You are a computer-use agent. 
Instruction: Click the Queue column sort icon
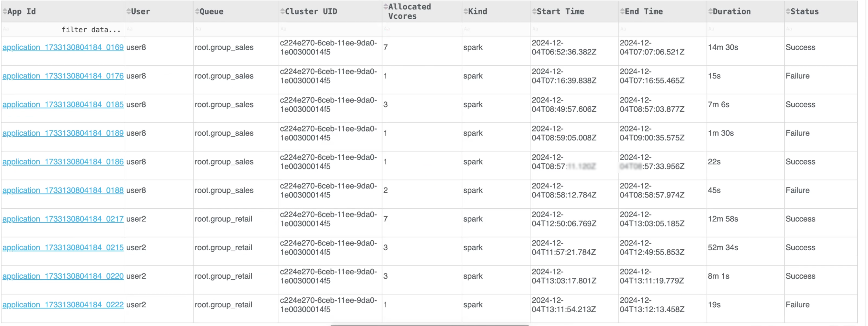point(197,11)
